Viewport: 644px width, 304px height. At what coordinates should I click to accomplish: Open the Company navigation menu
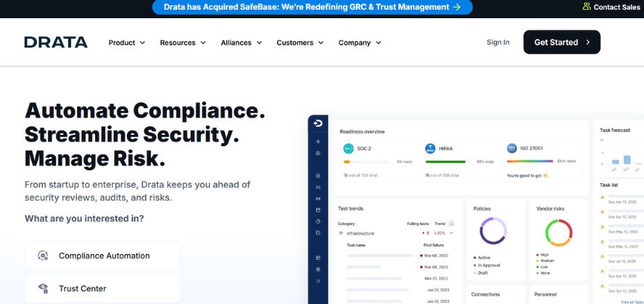pyautogui.click(x=360, y=43)
